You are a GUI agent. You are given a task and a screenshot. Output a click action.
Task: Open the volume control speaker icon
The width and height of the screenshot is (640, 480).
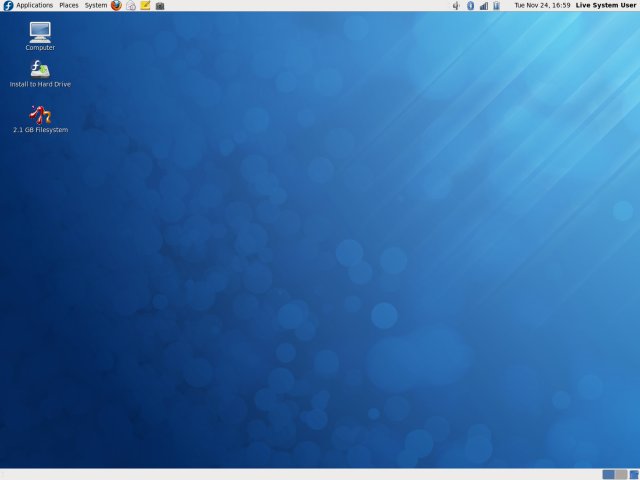pyautogui.click(x=456, y=6)
